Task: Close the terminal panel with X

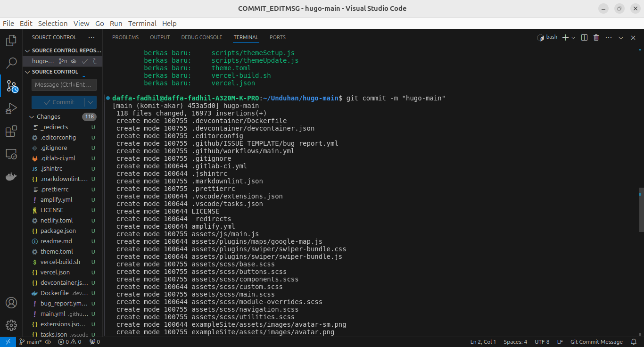Action: pyautogui.click(x=632, y=37)
